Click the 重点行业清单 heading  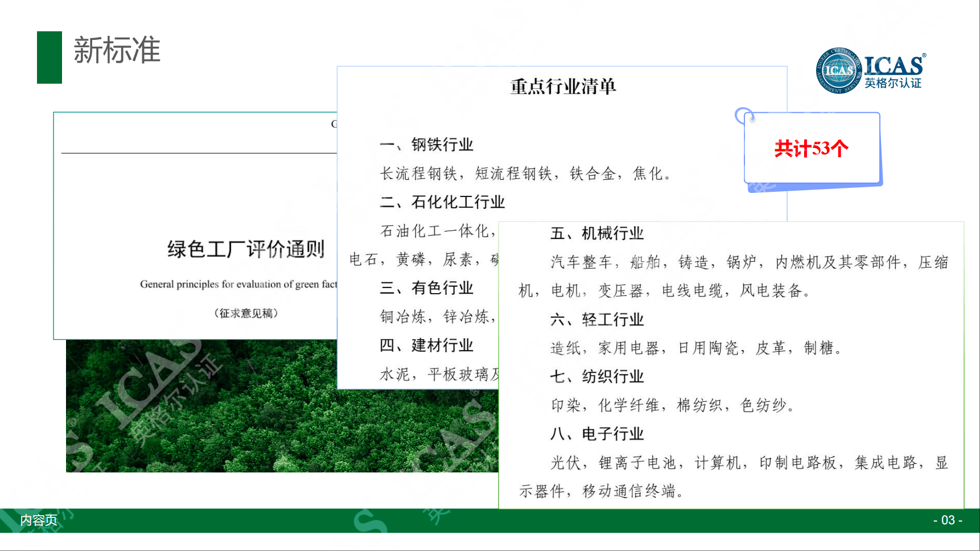click(563, 87)
